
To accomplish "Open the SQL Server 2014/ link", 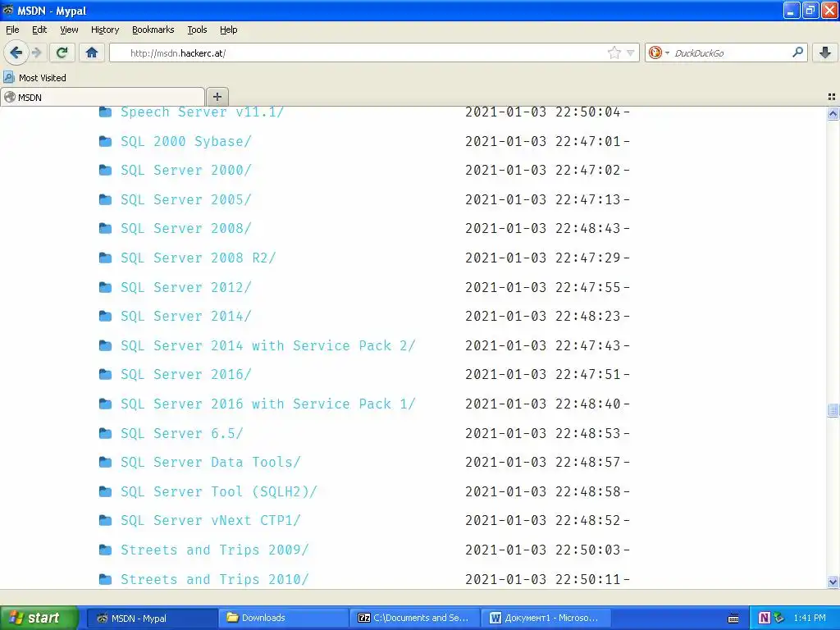I will click(186, 316).
